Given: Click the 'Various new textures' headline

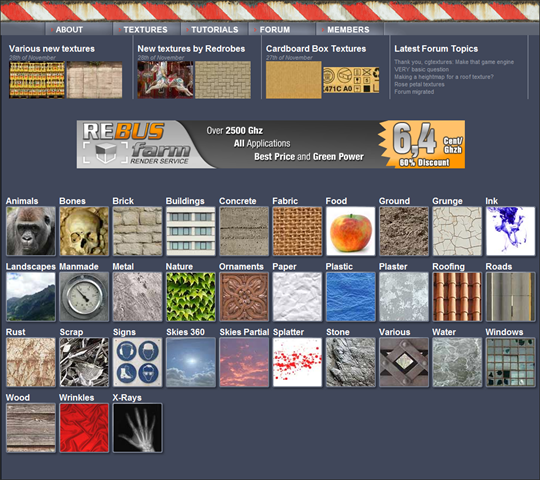Looking at the screenshot, I should [x=52, y=49].
